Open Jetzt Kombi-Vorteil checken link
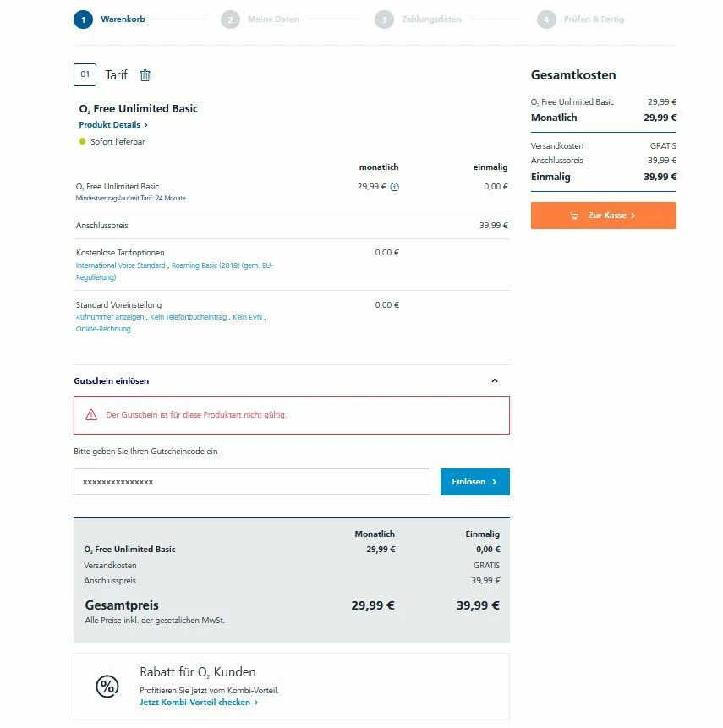 point(199,703)
